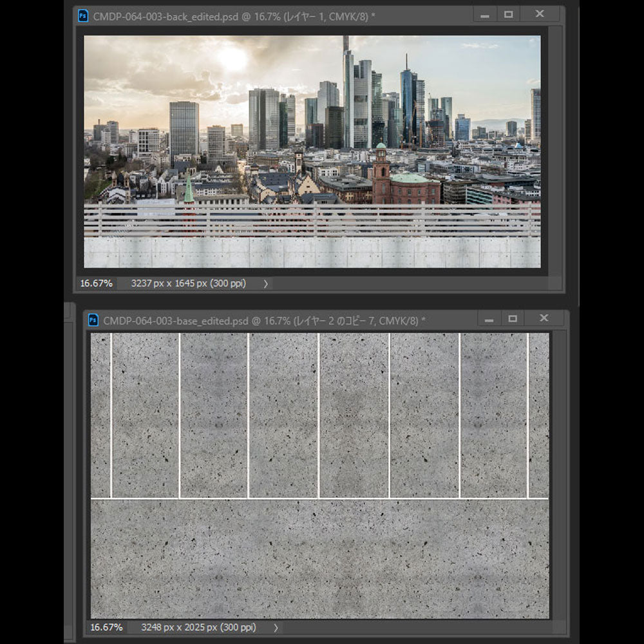Minimize the CMDP-064-003-base_edited.psd window
The image size is (644, 644).
pos(489,319)
